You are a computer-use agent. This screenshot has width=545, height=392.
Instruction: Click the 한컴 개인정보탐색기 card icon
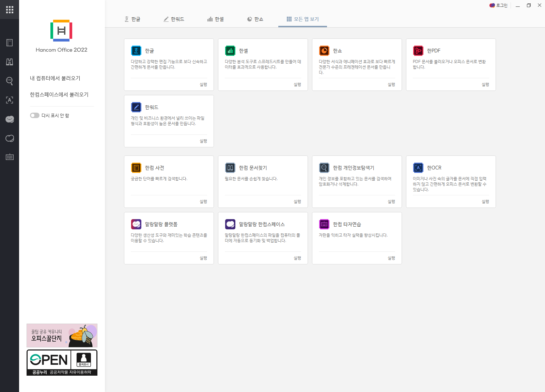tap(324, 168)
